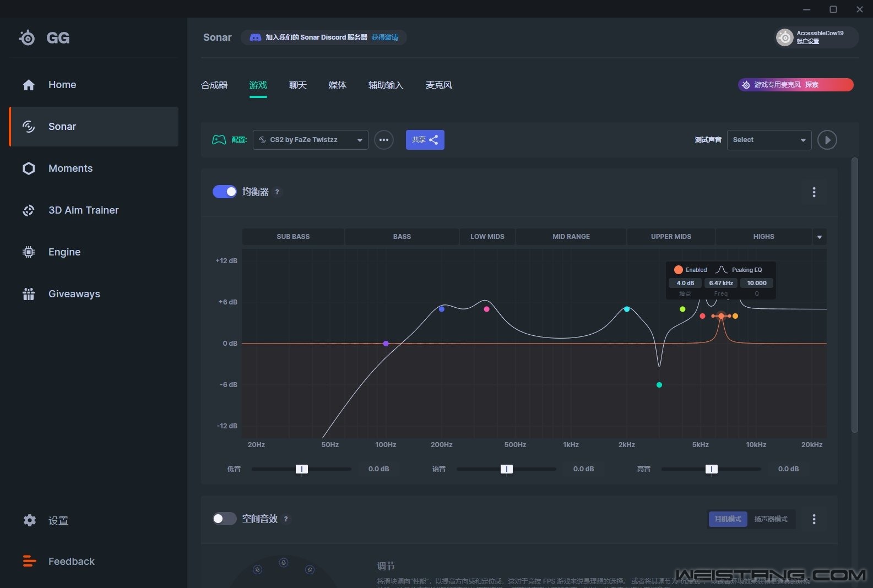The width and height of the screenshot is (873, 588).
Task: Switch to 麦克风 tab
Action: pos(439,85)
